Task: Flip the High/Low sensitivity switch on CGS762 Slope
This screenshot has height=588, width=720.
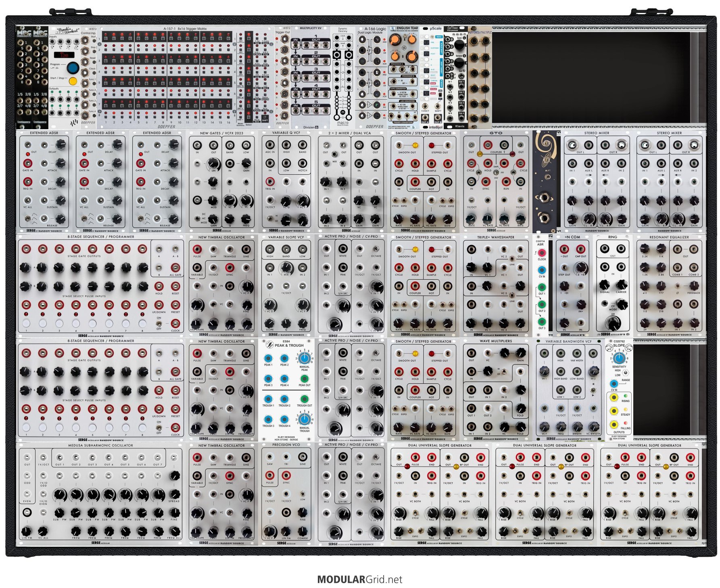Action: (x=625, y=373)
